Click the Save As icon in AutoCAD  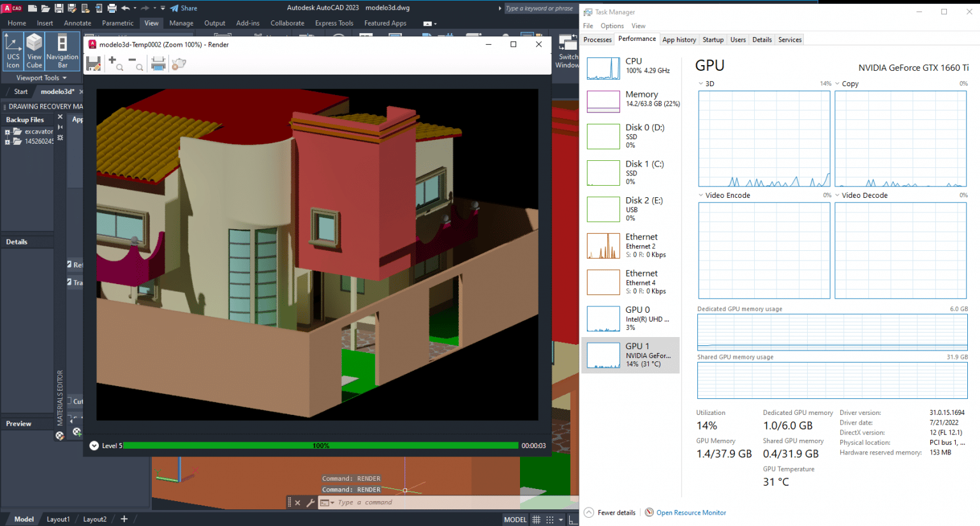[x=71, y=8]
